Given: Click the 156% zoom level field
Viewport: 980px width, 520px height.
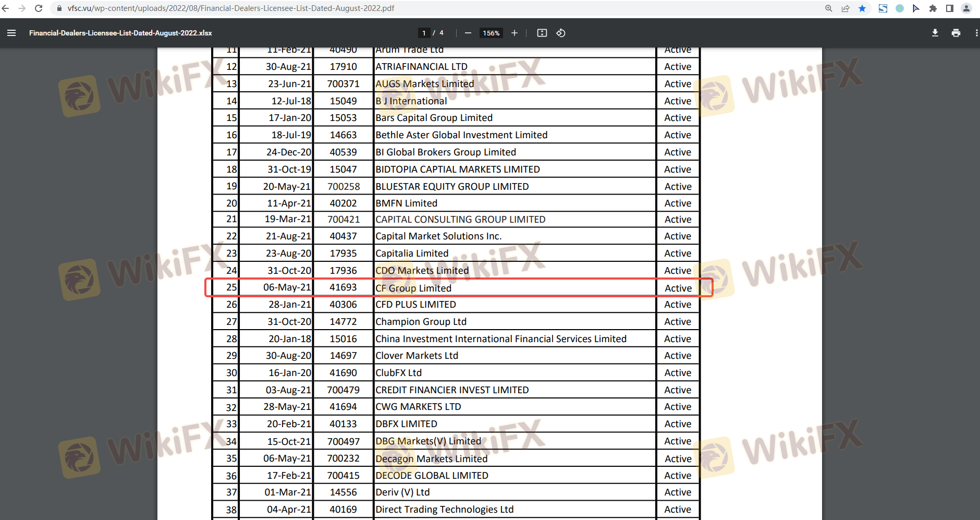Looking at the screenshot, I should click(x=491, y=33).
